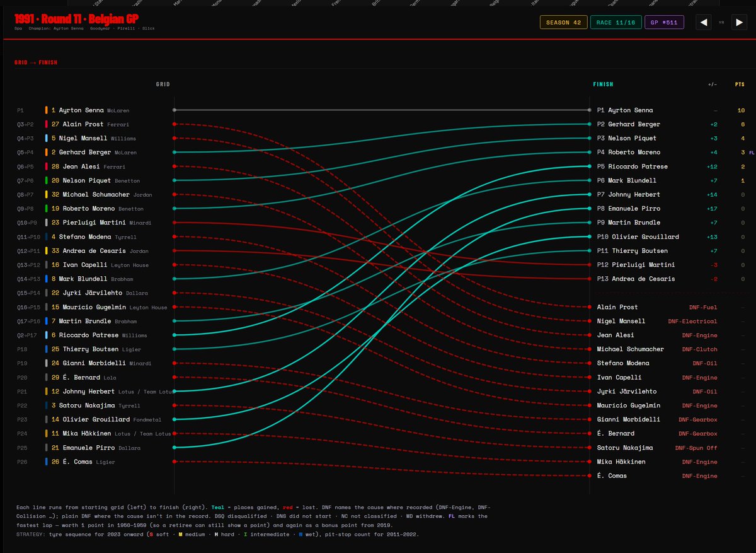Click the grid start dot on Ayrton Senna's line

(x=174, y=110)
